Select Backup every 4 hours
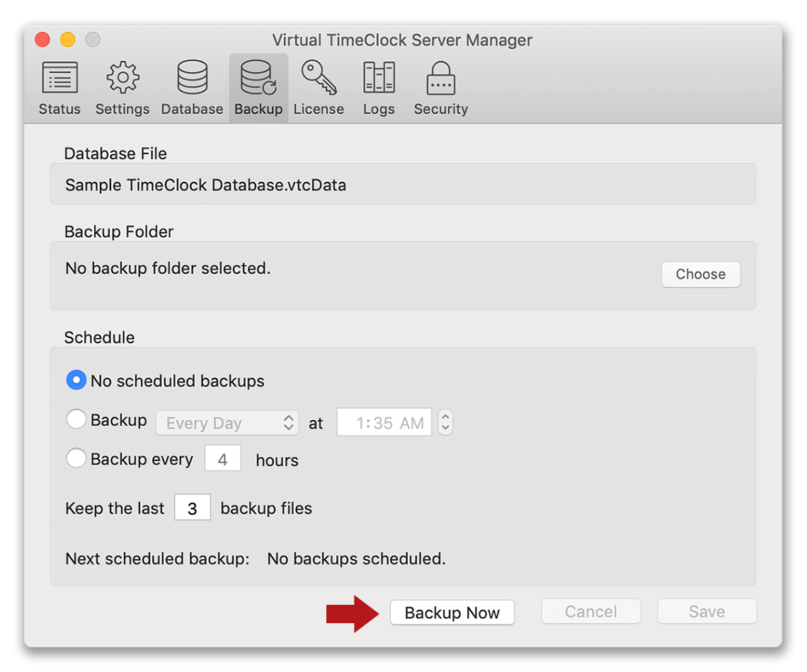This screenshot has width=807, height=672. click(76, 458)
